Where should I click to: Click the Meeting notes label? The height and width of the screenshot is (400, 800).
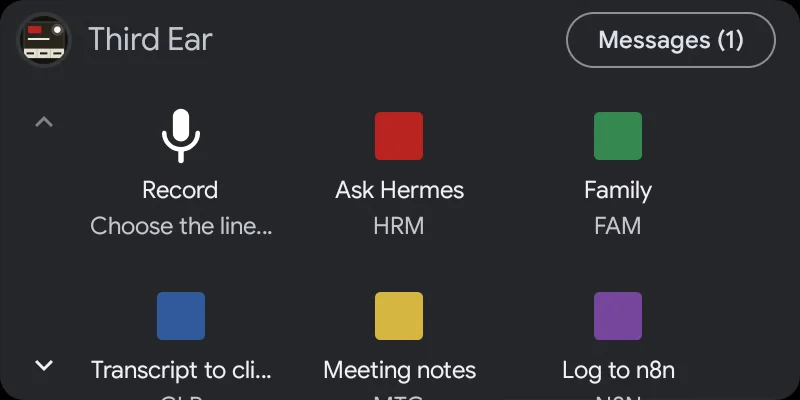[399, 370]
